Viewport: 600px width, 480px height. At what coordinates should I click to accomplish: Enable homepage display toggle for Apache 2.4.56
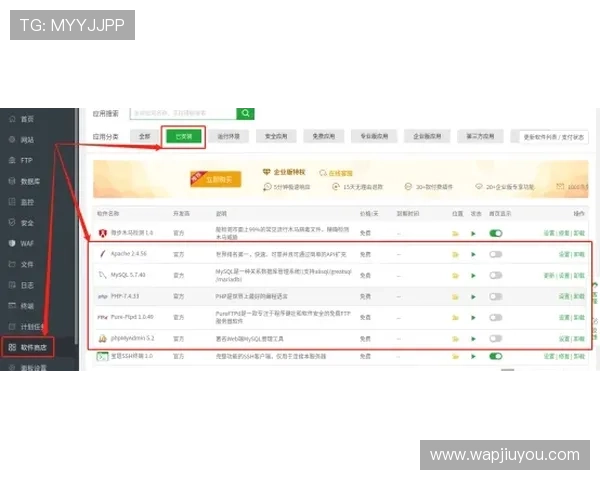(x=496, y=254)
